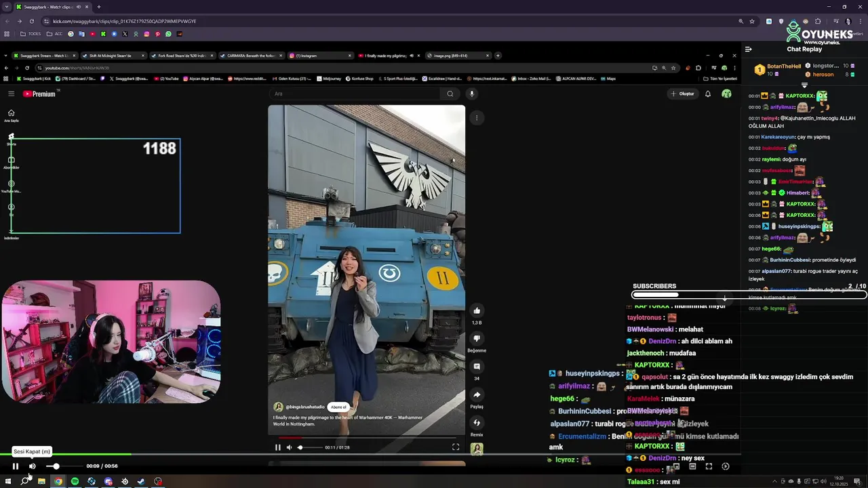Open the Pinterest bookmark icon
The width and height of the screenshot is (868, 488).
click(157, 34)
